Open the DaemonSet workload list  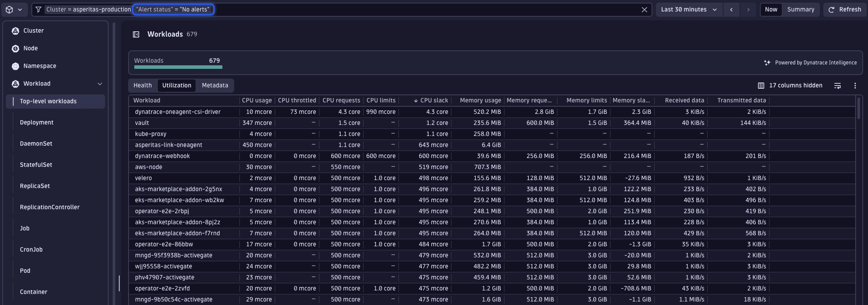(36, 144)
